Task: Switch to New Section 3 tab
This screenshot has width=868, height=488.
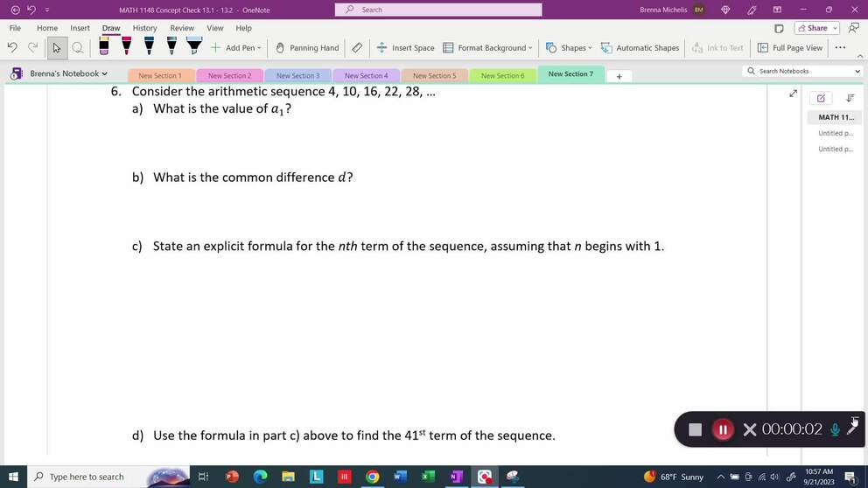Action: [x=297, y=76]
